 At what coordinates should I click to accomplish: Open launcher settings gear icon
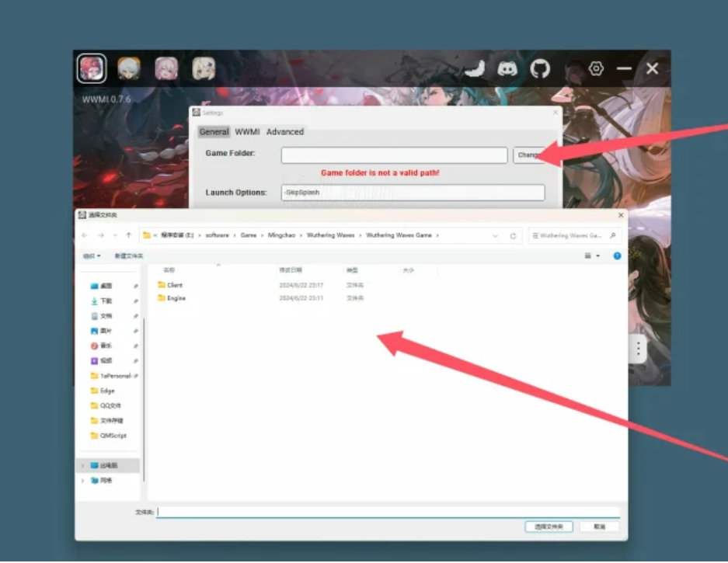596,69
